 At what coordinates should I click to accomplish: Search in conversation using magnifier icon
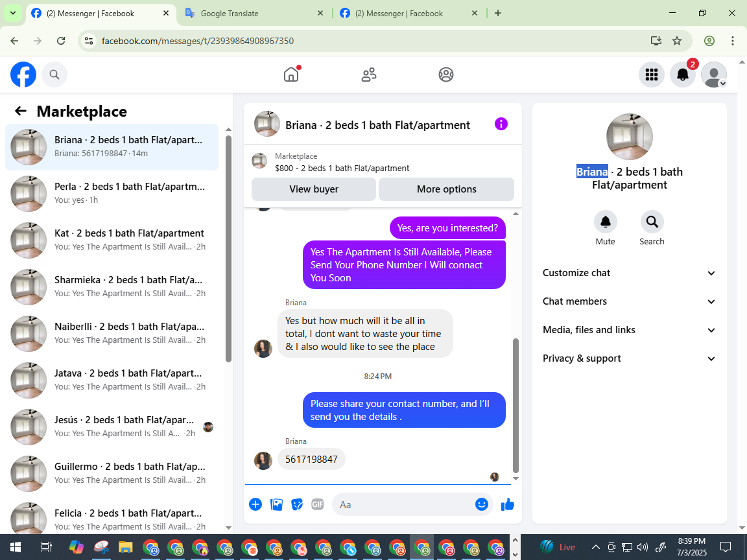[652, 222]
